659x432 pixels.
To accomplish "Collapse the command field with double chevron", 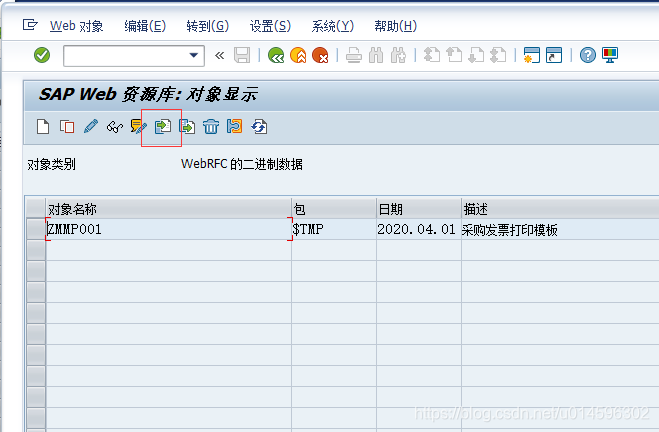I will click(x=219, y=55).
